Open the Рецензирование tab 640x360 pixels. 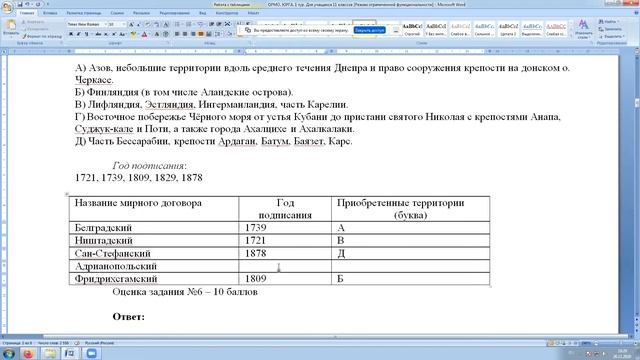(174, 13)
